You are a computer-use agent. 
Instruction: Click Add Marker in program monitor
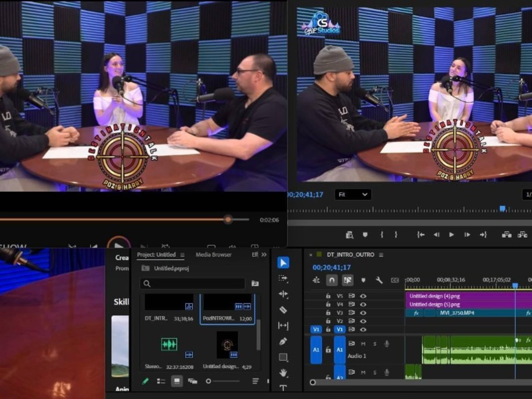point(365,235)
